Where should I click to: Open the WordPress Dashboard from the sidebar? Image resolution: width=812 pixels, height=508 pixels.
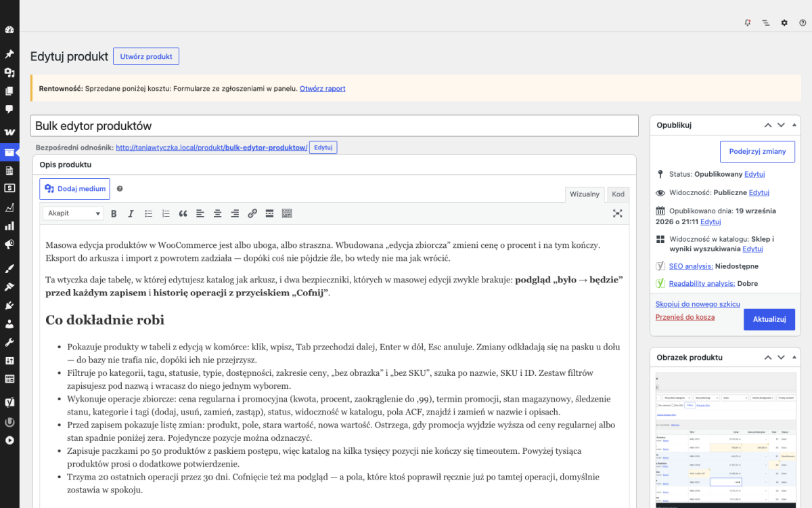click(x=9, y=30)
